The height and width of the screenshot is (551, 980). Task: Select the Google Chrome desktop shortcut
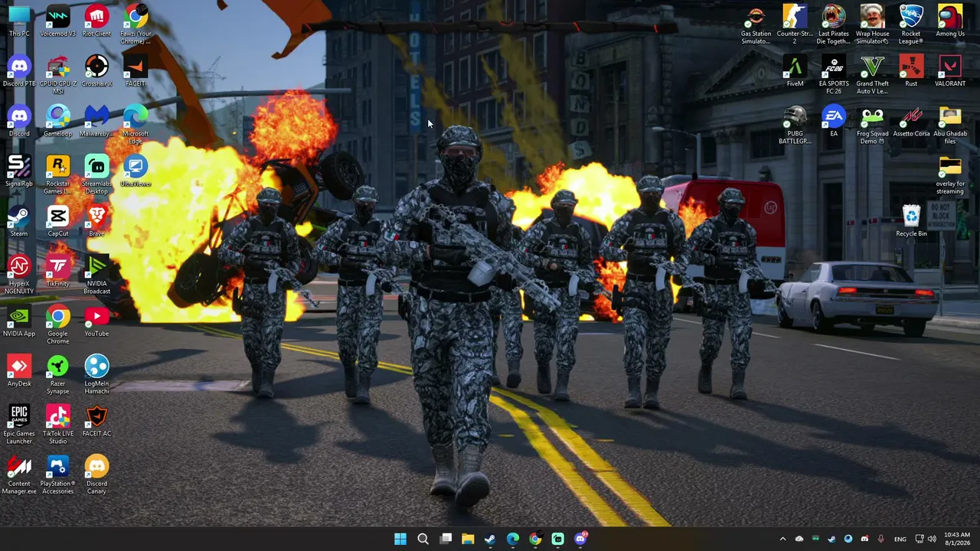point(57,324)
